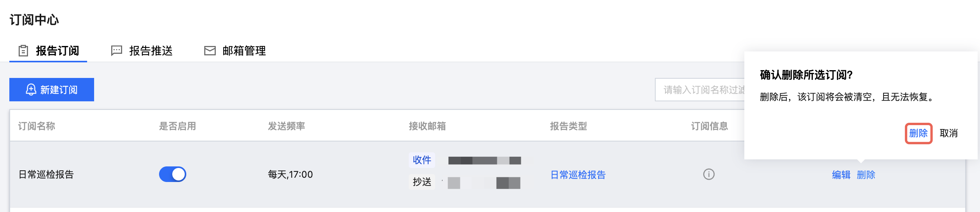
Task: Click 编辑 for the subscription row
Action: (x=841, y=175)
